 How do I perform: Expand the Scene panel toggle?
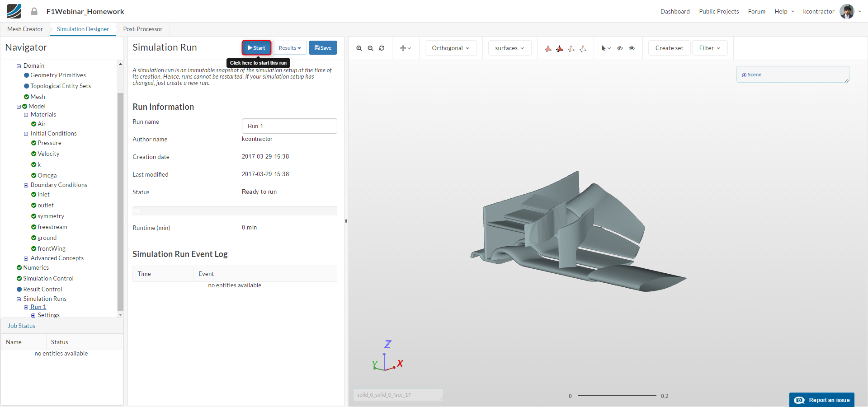tap(744, 75)
